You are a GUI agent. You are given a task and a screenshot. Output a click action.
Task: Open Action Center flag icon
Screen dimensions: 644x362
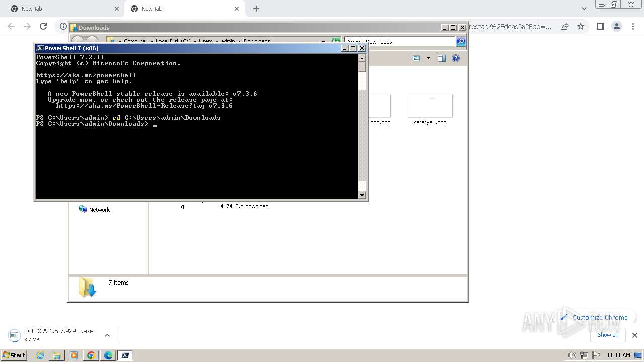click(x=596, y=355)
